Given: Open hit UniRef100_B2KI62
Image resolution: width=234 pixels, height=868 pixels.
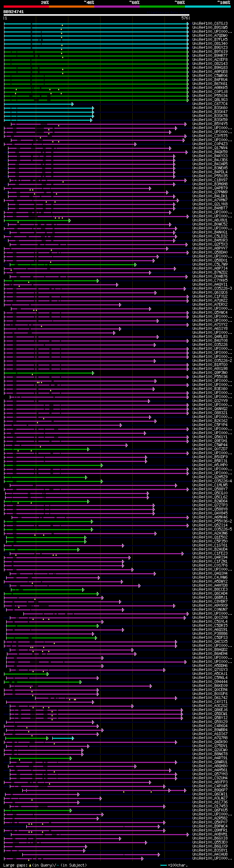Looking at the screenshot, I should 210,421.
